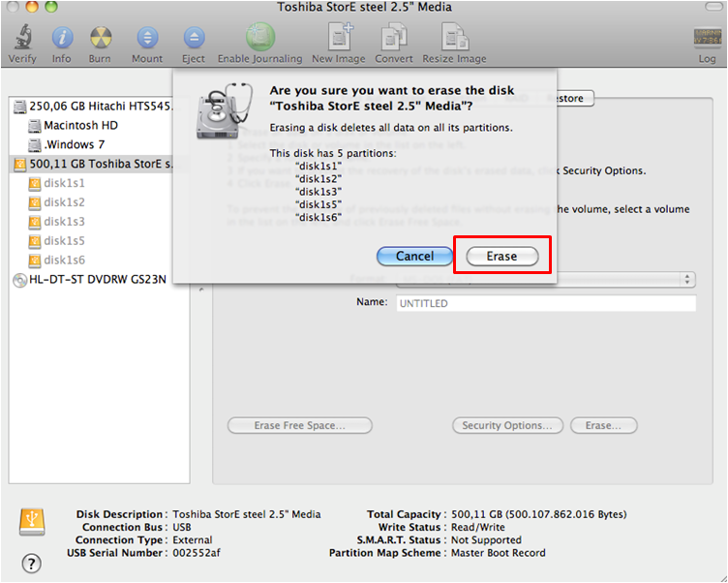The height and width of the screenshot is (583, 728).
Task: Click the Burn disc icon
Action: (101, 38)
